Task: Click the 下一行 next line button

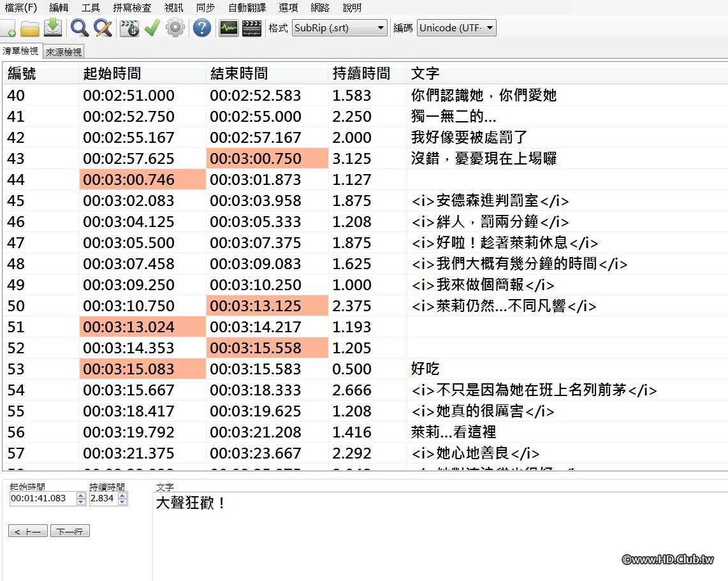Action: coord(69,530)
